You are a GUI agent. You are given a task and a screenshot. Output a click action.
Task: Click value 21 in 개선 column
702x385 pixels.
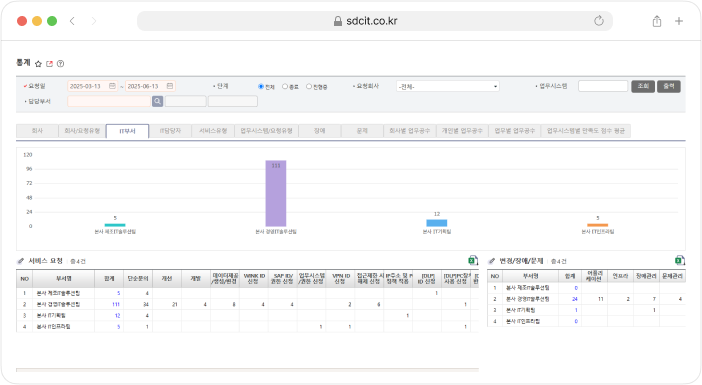[175, 304]
